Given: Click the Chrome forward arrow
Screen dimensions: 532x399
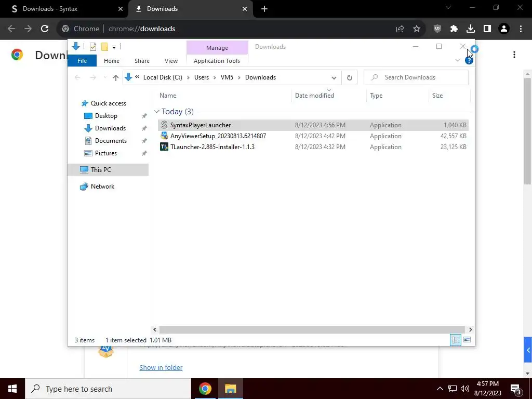Looking at the screenshot, I should point(28,29).
